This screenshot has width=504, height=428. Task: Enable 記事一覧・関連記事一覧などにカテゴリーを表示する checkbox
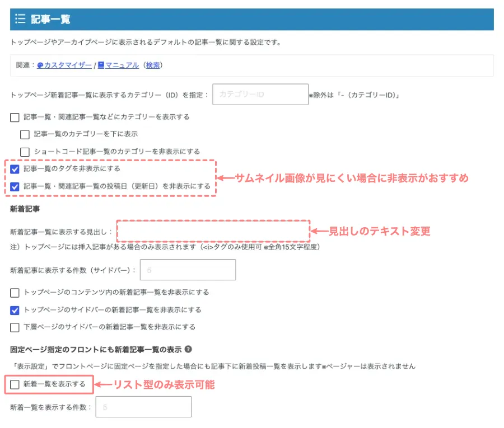point(15,117)
